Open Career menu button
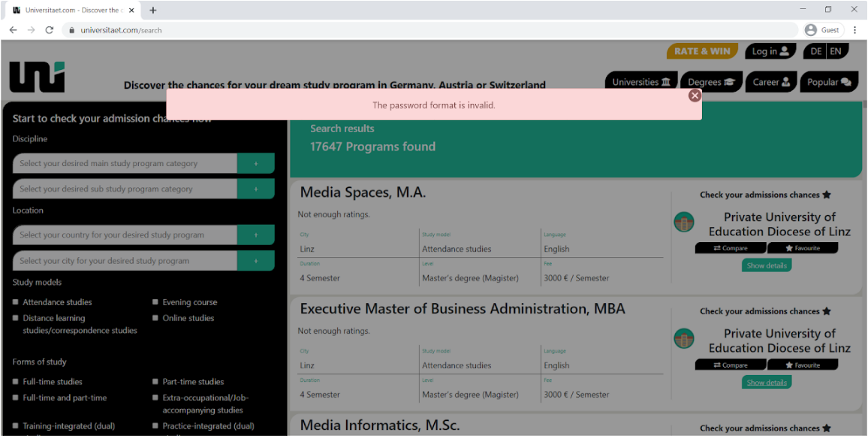Viewport: 868px width, 436px height. point(771,82)
